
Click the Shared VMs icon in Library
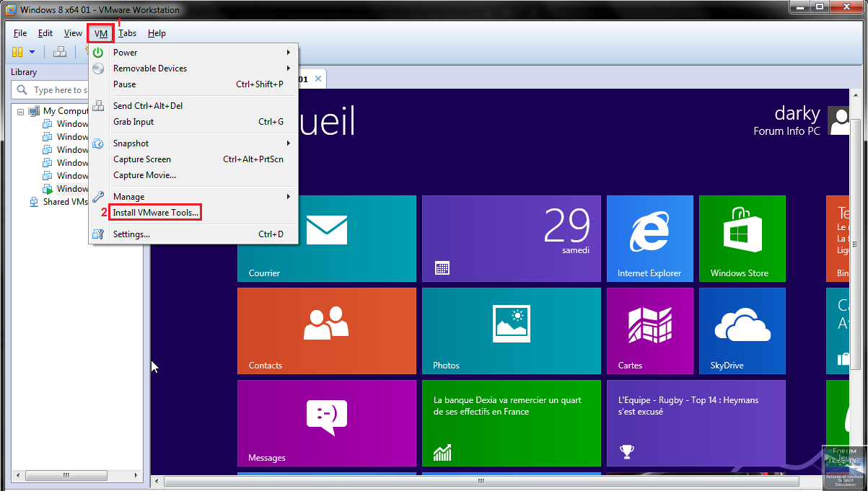(34, 202)
